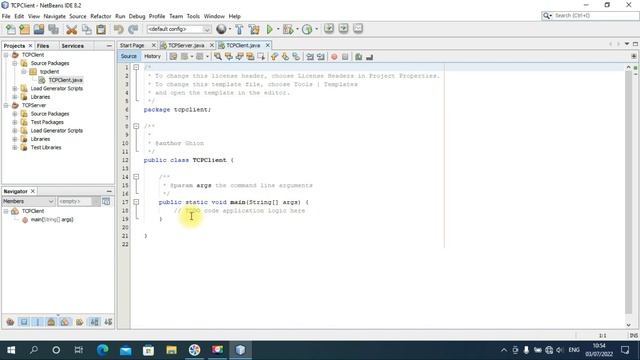Minimize the Projects panel

click(109, 46)
